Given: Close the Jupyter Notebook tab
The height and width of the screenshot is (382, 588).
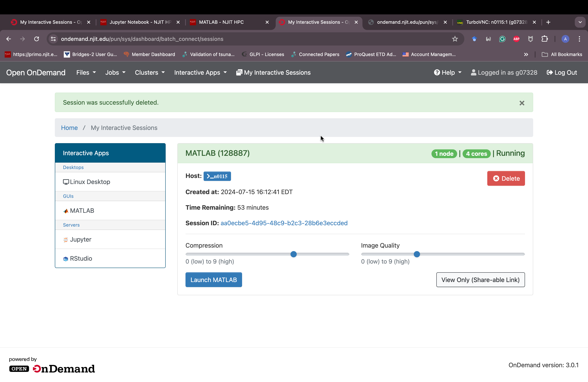Looking at the screenshot, I should click(x=178, y=22).
